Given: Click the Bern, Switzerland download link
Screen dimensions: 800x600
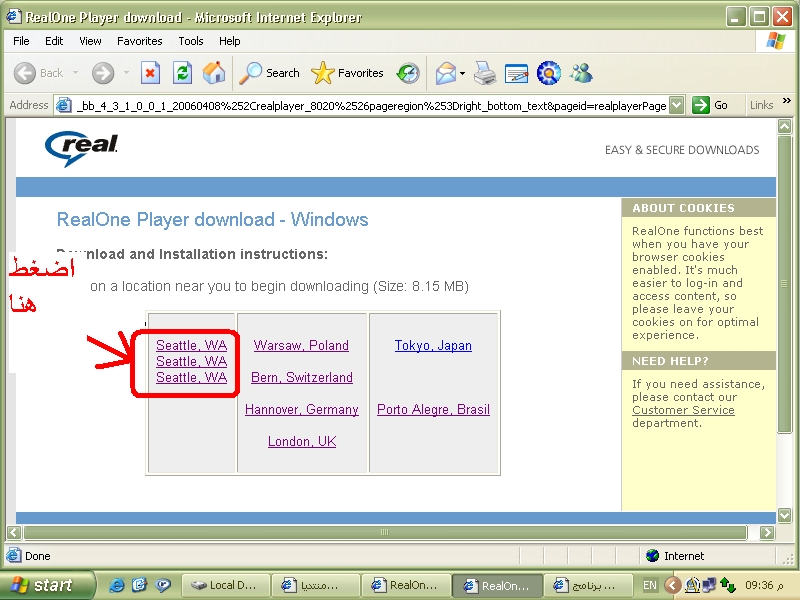Looking at the screenshot, I should click(x=302, y=378).
